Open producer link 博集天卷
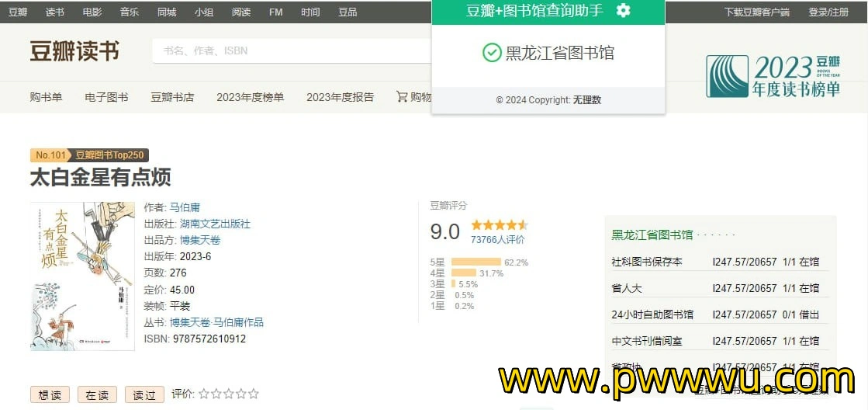 click(x=200, y=241)
